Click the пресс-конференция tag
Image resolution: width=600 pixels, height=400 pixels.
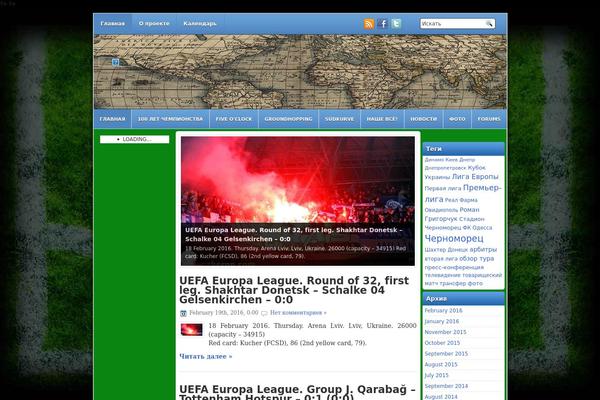pyautogui.click(x=454, y=268)
